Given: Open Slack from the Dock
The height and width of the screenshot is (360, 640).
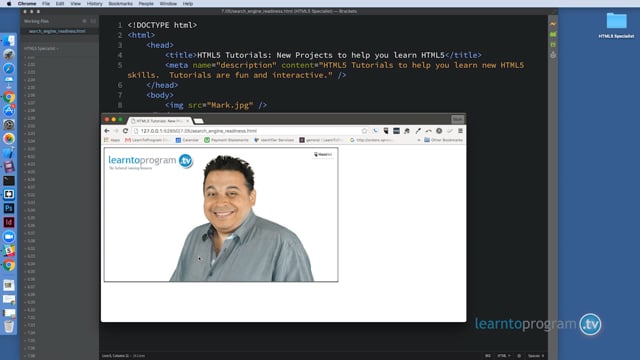Looking at the screenshot, I should (x=9, y=251).
